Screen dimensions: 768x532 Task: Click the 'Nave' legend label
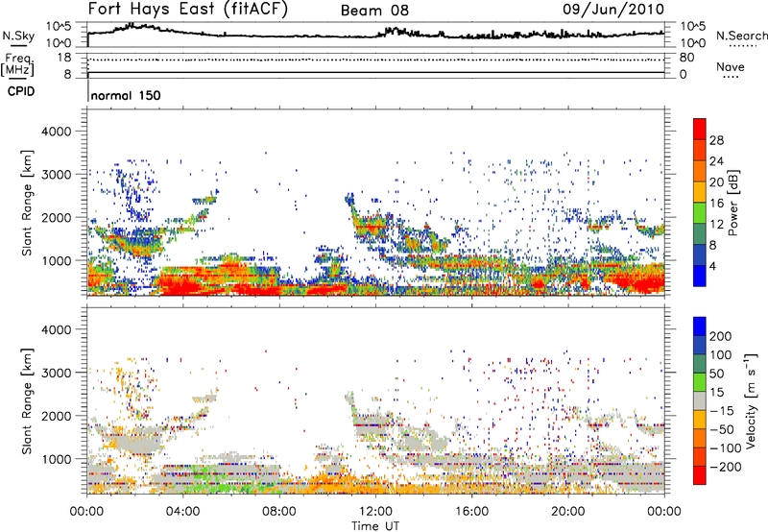click(x=731, y=66)
